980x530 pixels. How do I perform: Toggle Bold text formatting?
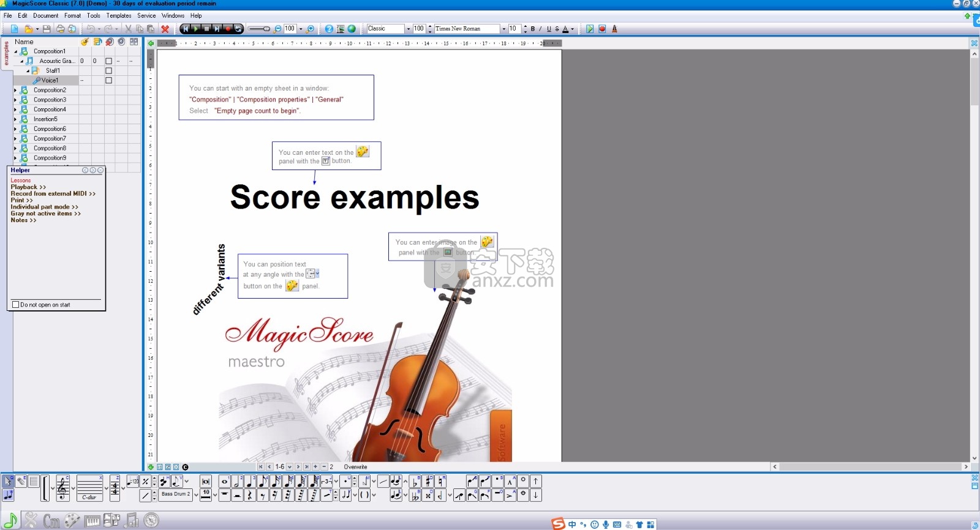533,29
